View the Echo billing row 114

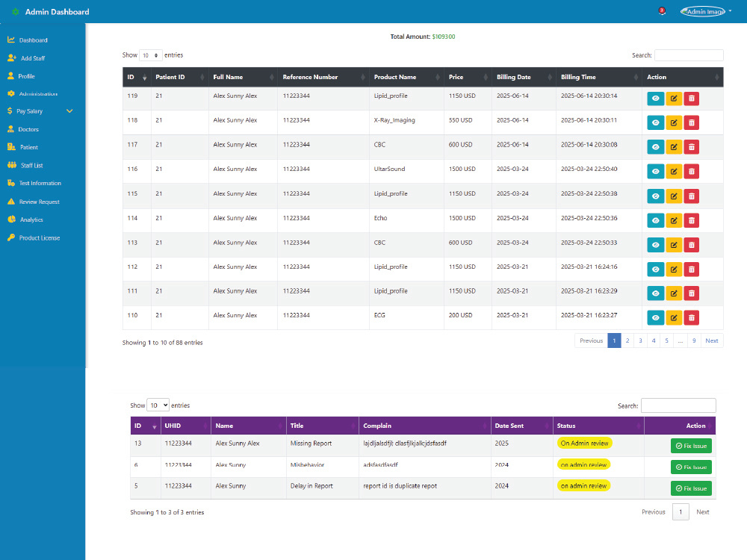(x=656, y=220)
